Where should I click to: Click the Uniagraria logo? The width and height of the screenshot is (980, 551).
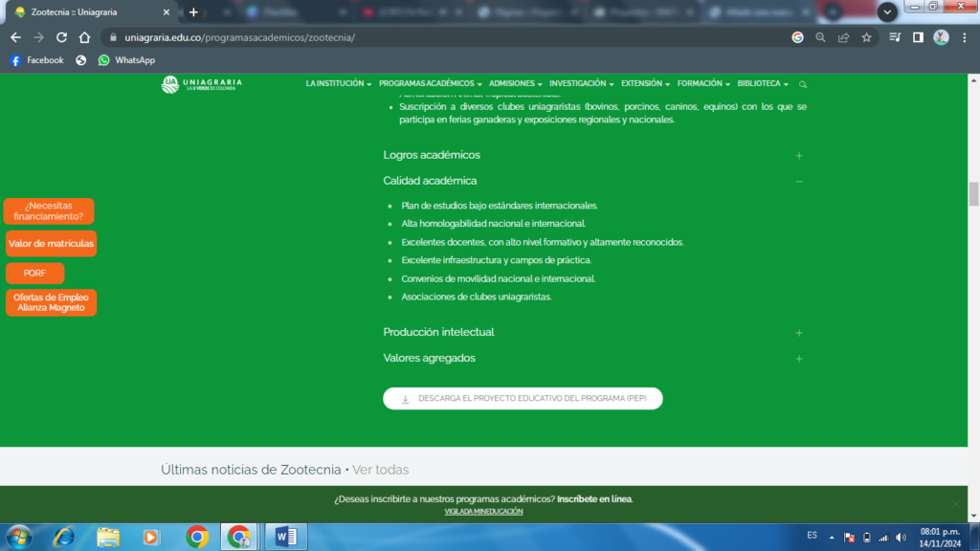[x=202, y=84]
